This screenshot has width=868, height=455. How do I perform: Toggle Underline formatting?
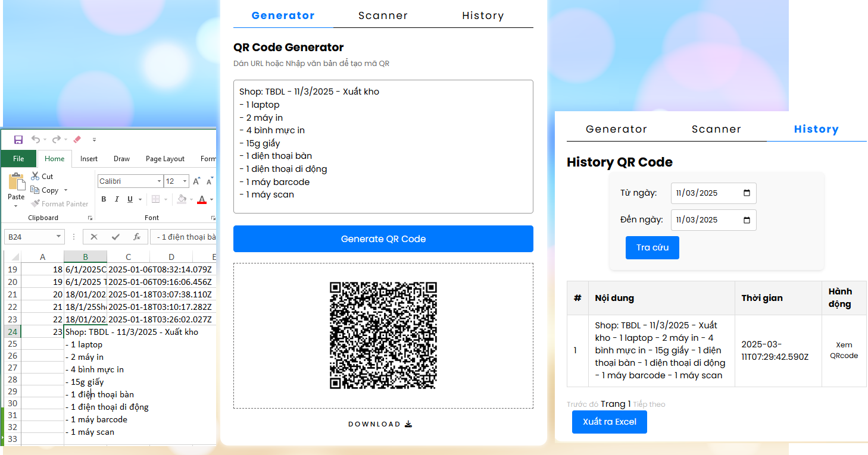(x=130, y=199)
